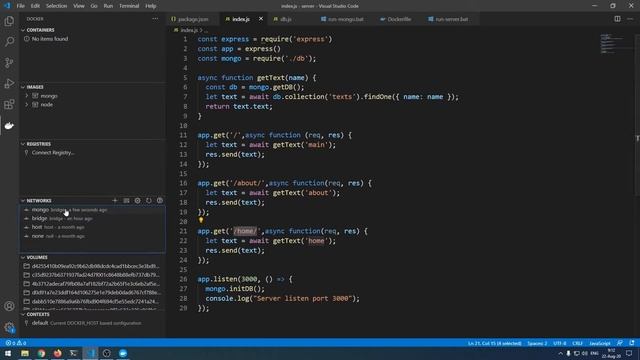
Task: Open editor more actions ellipsis
Action: (x=630, y=19)
